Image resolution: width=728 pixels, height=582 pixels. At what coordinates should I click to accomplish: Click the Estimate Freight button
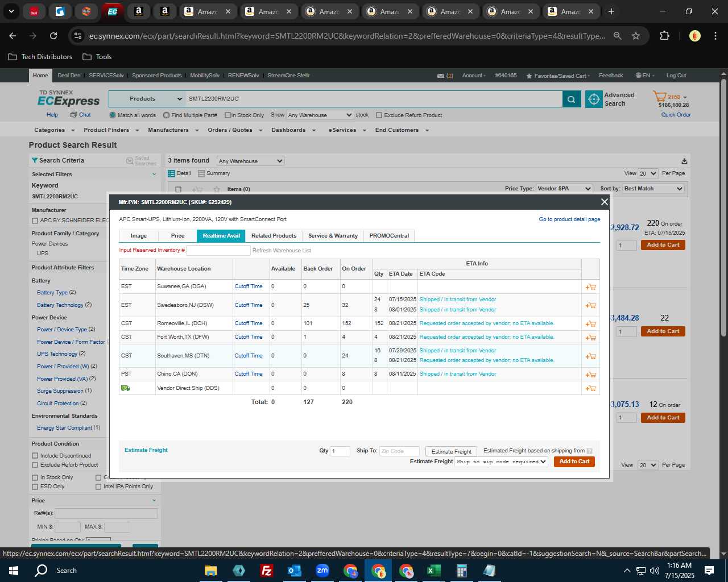[x=451, y=451]
